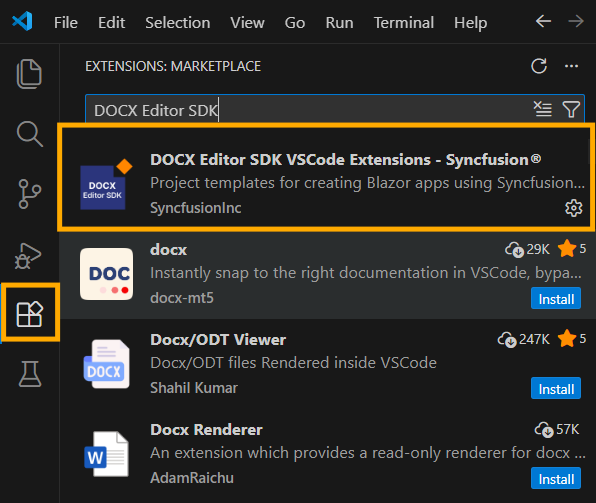This screenshot has width=596, height=503.
Task: Refresh the Extensions Marketplace list
Action: click(539, 66)
